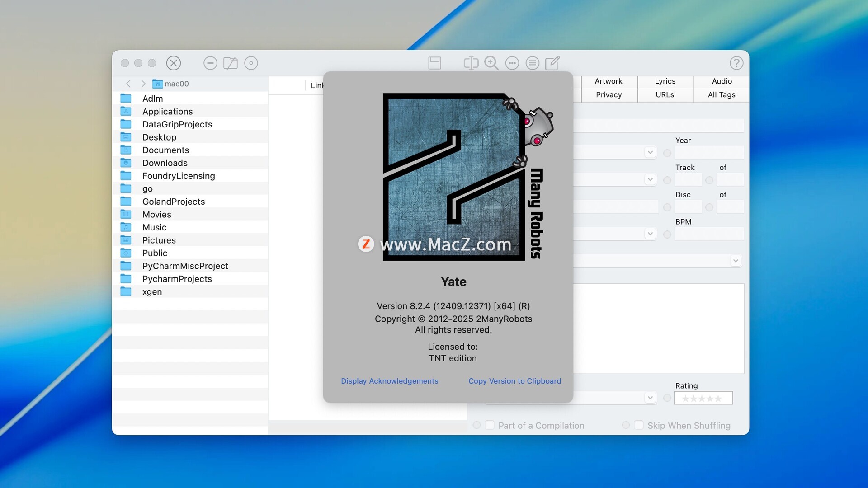868x488 pixels.
Task: Select the GolandProjects folder row
Action: pyautogui.click(x=190, y=202)
